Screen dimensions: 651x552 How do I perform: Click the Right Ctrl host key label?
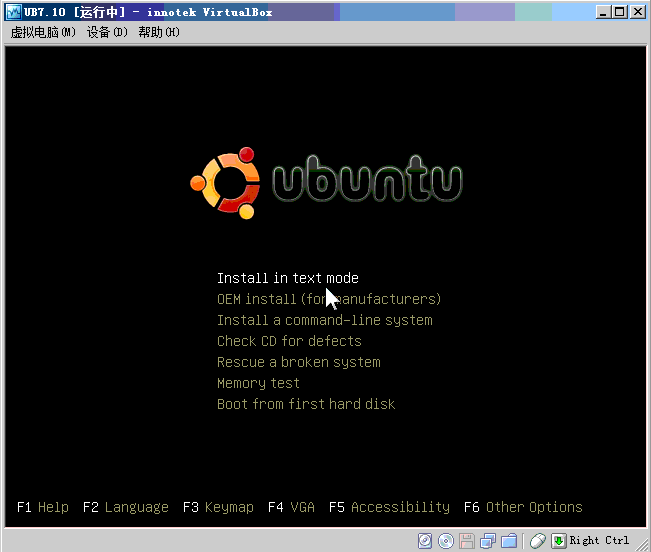(599, 540)
